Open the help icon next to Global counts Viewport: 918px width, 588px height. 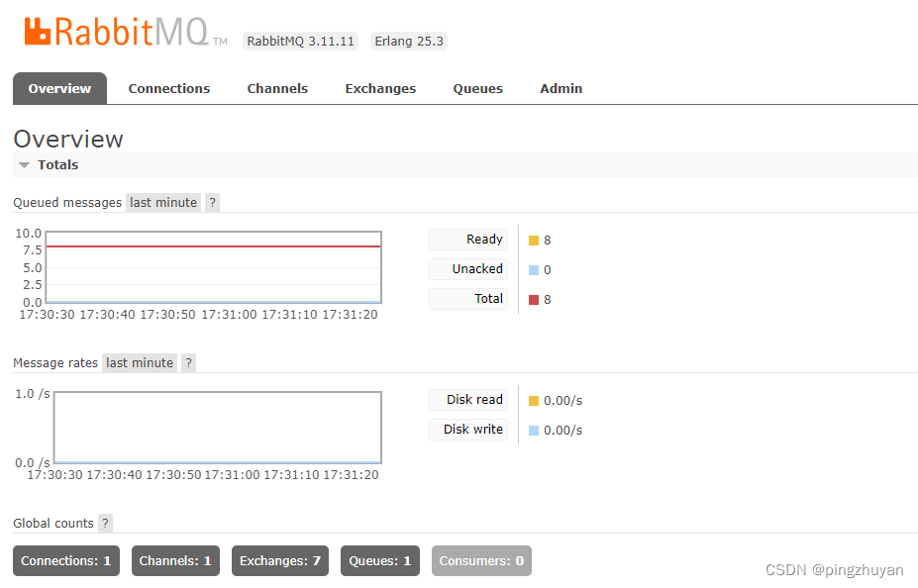(104, 523)
